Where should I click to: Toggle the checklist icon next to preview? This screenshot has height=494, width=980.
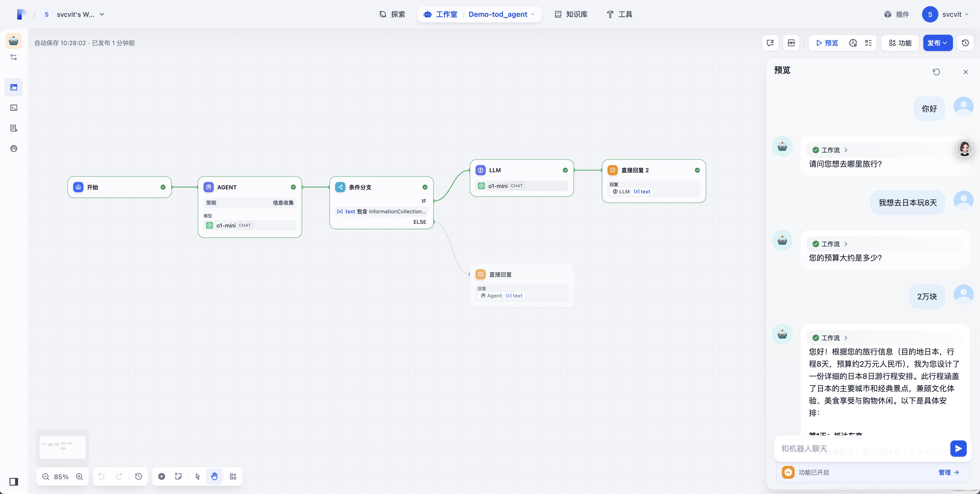click(868, 43)
